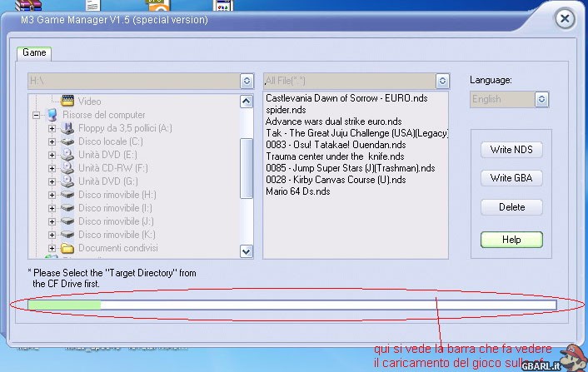This screenshot has width=588, height=372.
Task: Expand the Disco rimovibile (H:) node
Action: tap(52, 195)
